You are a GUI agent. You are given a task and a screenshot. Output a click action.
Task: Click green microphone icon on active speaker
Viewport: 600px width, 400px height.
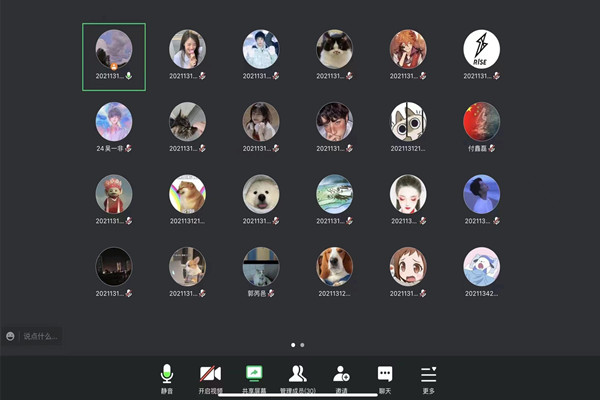(x=130, y=76)
